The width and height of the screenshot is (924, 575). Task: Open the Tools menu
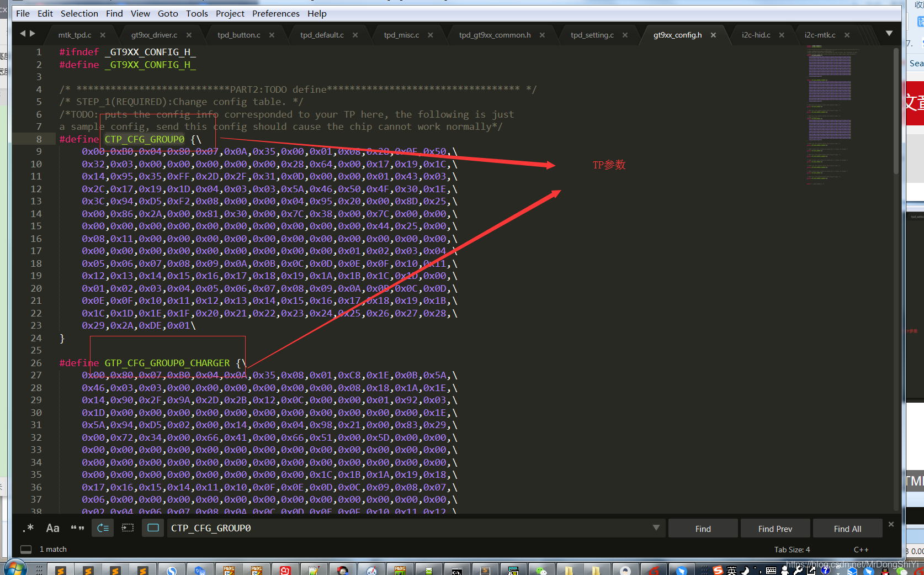pos(197,13)
